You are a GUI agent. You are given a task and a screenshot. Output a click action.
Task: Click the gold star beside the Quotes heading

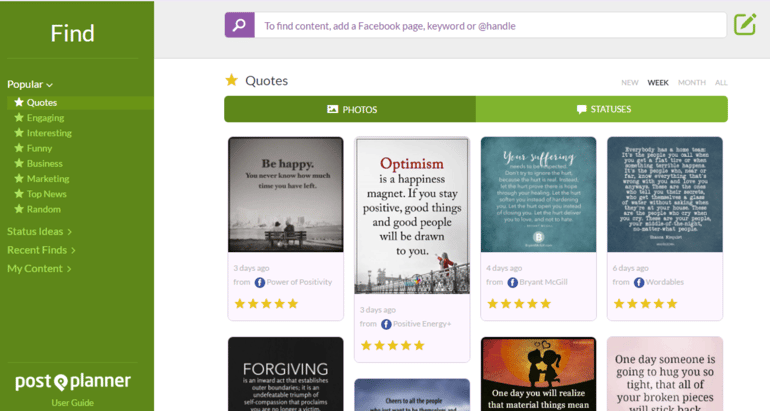click(x=231, y=80)
